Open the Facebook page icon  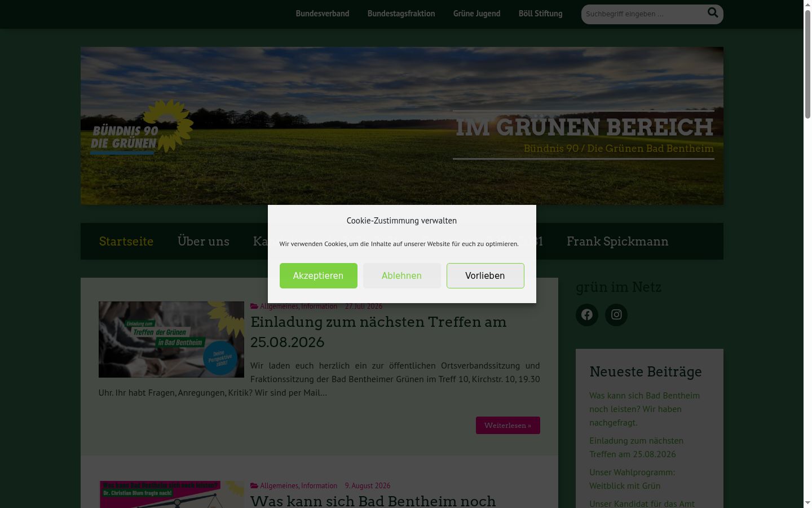pyautogui.click(x=587, y=315)
